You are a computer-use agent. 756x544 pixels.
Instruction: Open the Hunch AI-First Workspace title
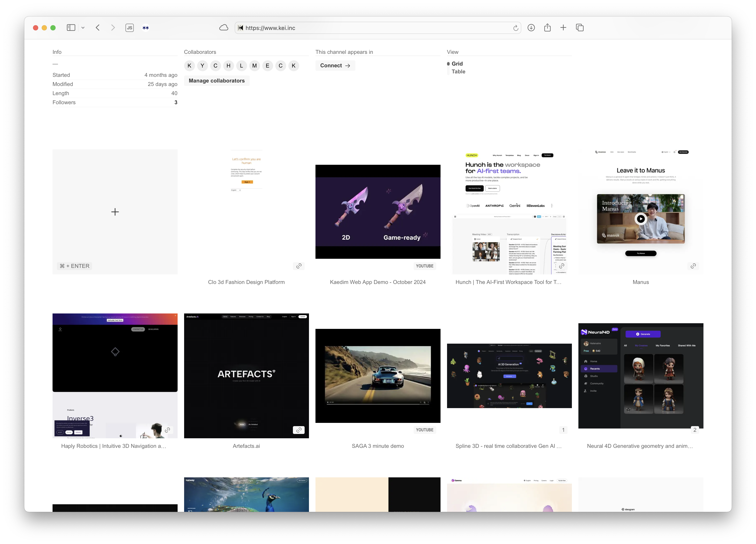pos(508,282)
